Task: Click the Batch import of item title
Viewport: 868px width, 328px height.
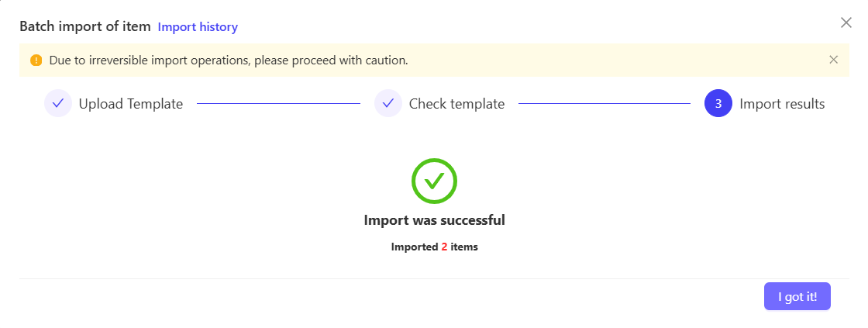Action: pos(85,26)
